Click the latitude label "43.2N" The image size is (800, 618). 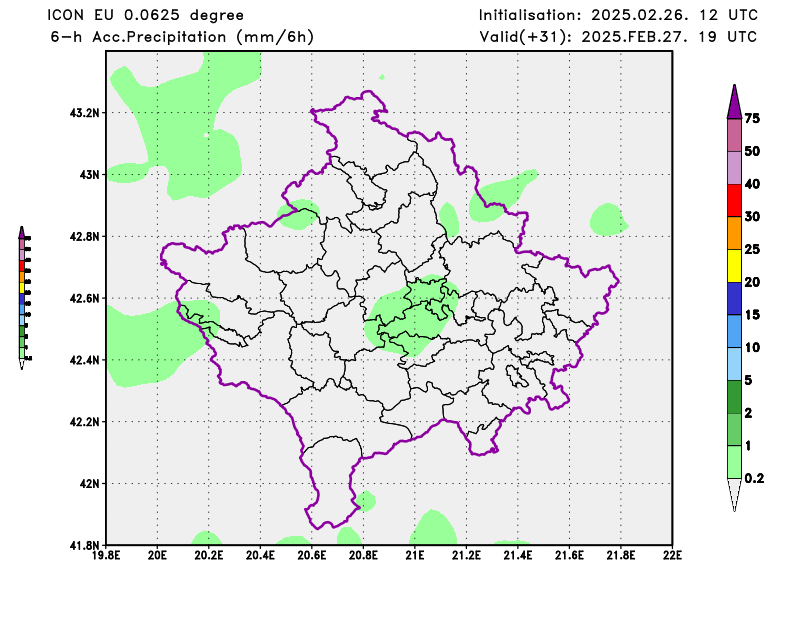(85, 112)
